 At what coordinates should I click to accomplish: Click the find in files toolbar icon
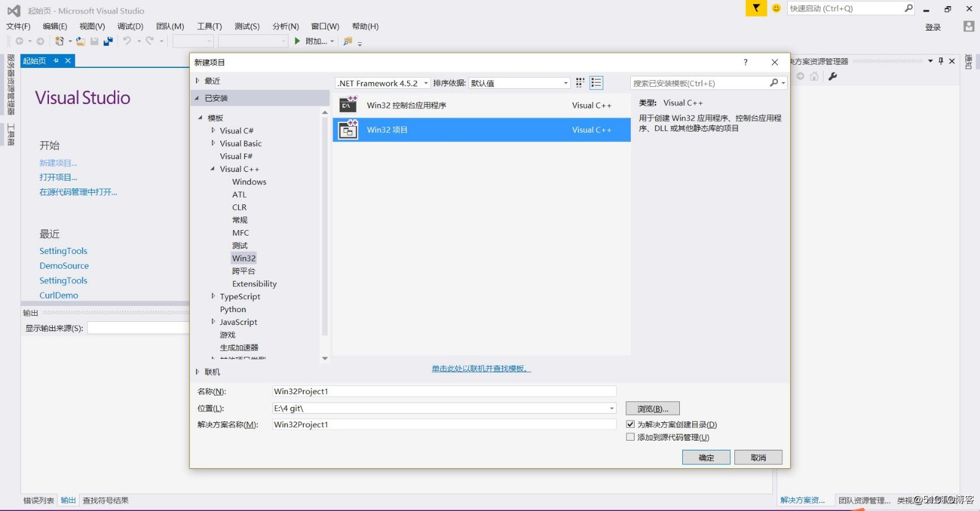pyautogui.click(x=348, y=41)
